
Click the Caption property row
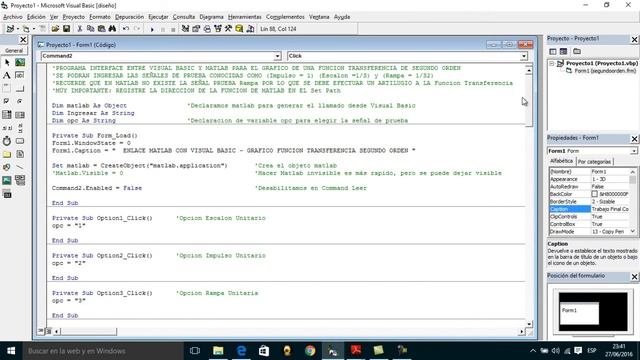(x=590, y=209)
